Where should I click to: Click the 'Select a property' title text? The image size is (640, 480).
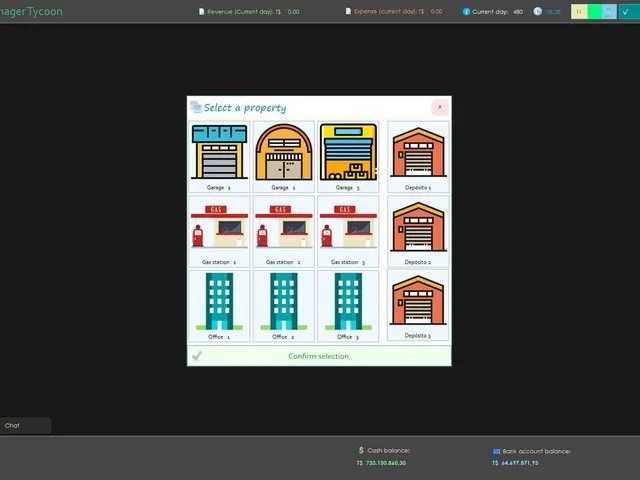[x=245, y=108]
